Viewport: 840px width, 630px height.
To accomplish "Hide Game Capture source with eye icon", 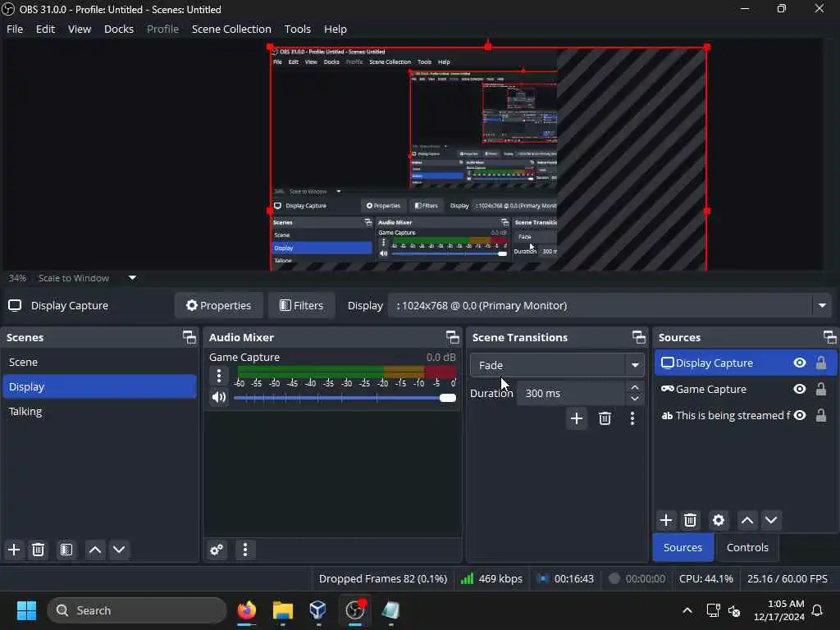I will pos(800,389).
